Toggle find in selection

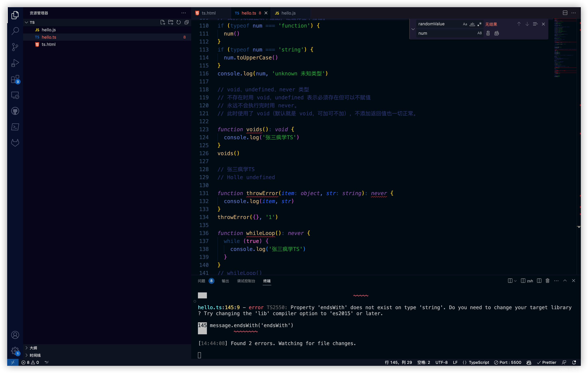535,24
